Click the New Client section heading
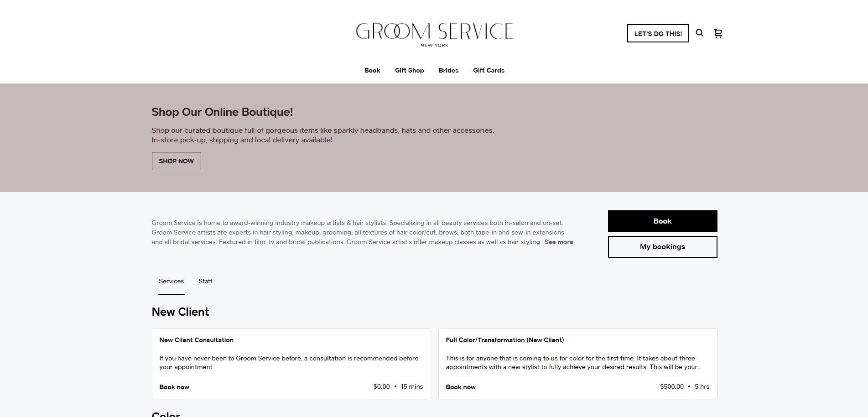 coord(180,312)
